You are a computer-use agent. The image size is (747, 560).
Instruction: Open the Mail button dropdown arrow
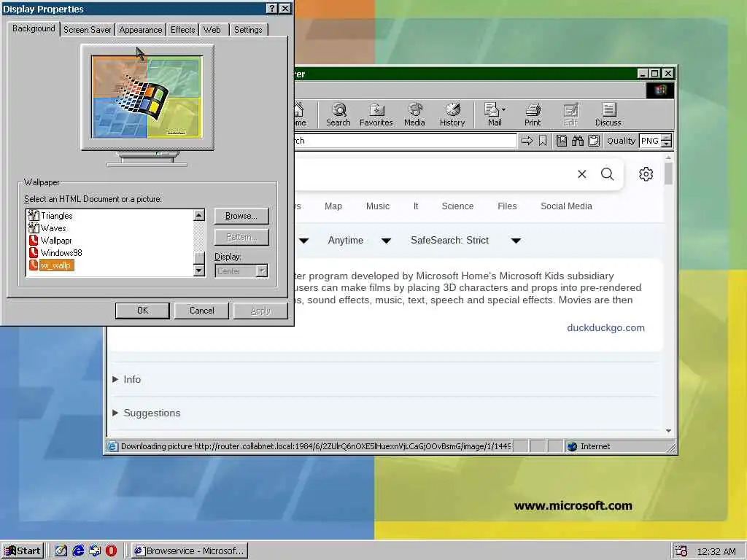[504, 109]
